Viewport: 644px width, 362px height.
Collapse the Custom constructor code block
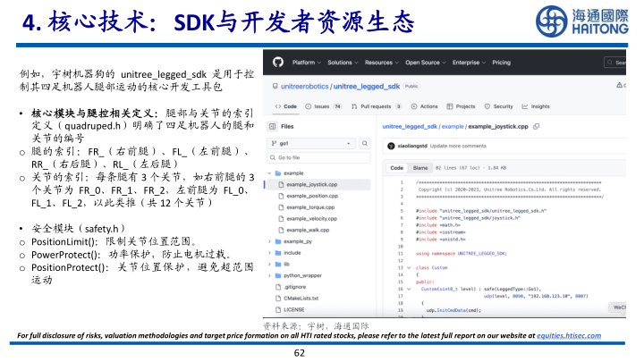coord(409,289)
